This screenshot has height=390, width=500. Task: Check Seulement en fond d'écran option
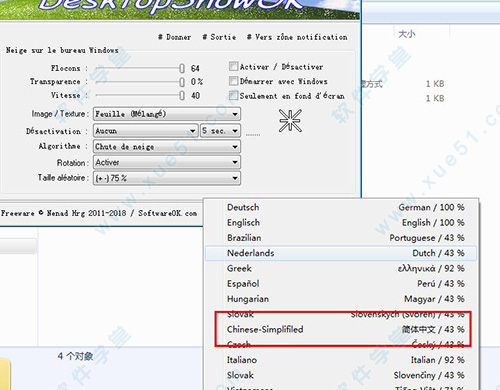pyautogui.click(x=233, y=95)
